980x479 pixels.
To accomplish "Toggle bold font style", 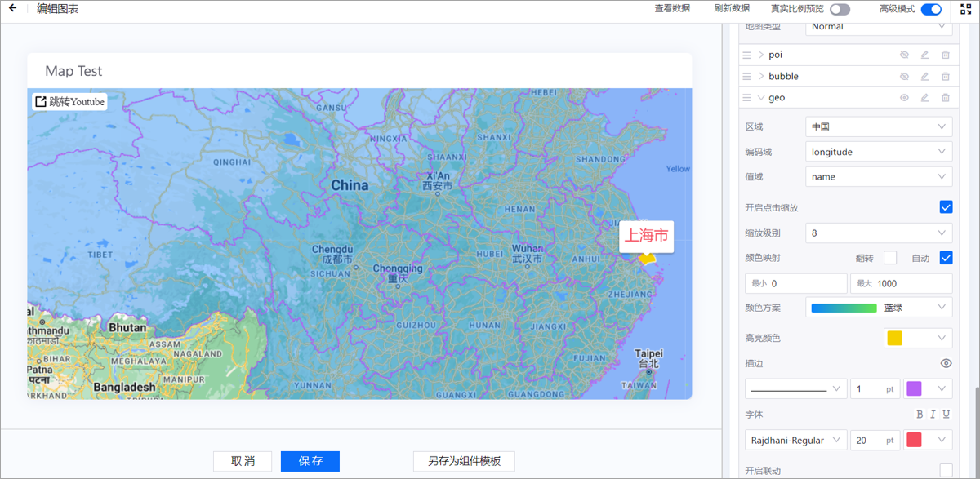I will pos(920,415).
